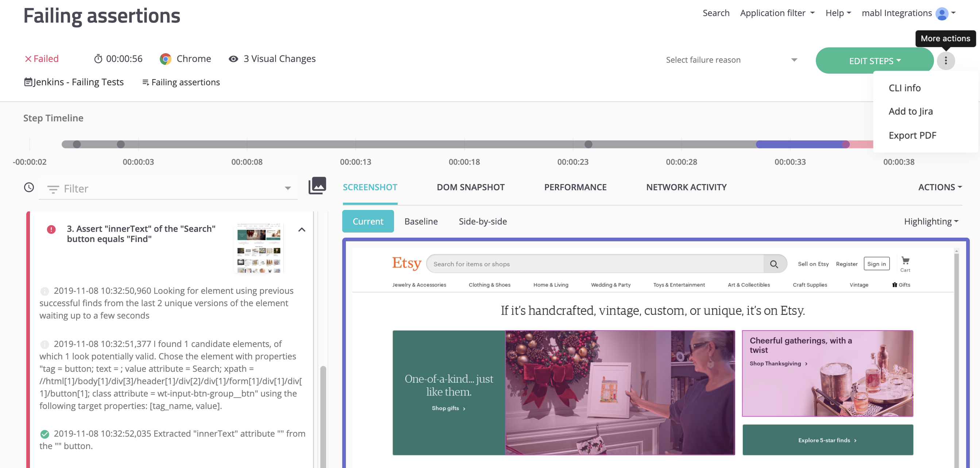The height and width of the screenshot is (468, 980).
Task: Click the timeline marker near 00:00:23
Action: (x=588, y=144)
